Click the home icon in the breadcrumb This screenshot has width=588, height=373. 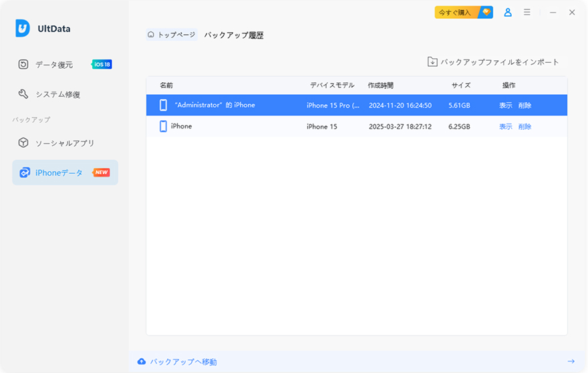coord(151,35)
